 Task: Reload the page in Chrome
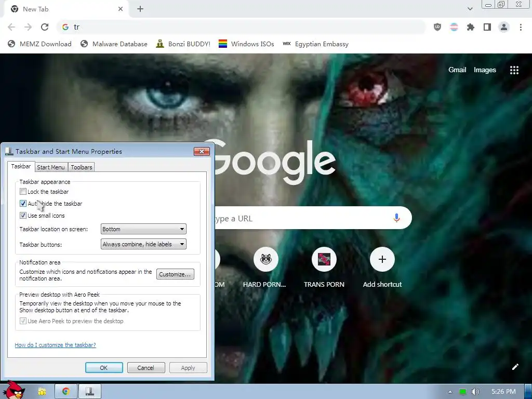(45, 27)
